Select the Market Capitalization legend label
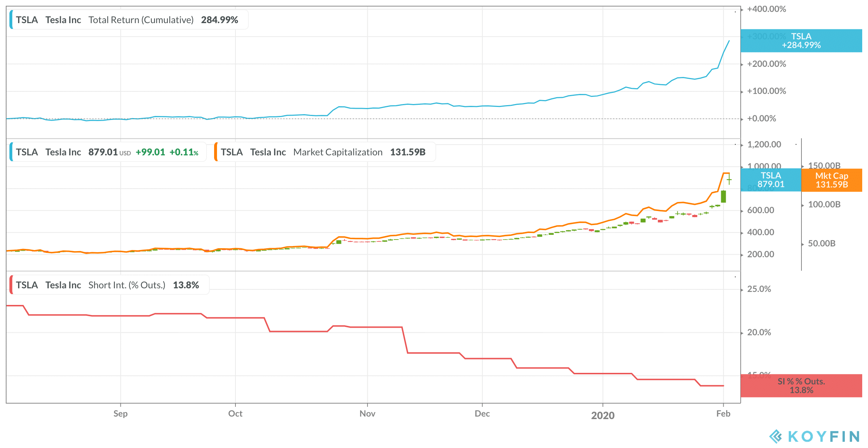This screenshot has width=868, height=448. (x=325, y=152)
